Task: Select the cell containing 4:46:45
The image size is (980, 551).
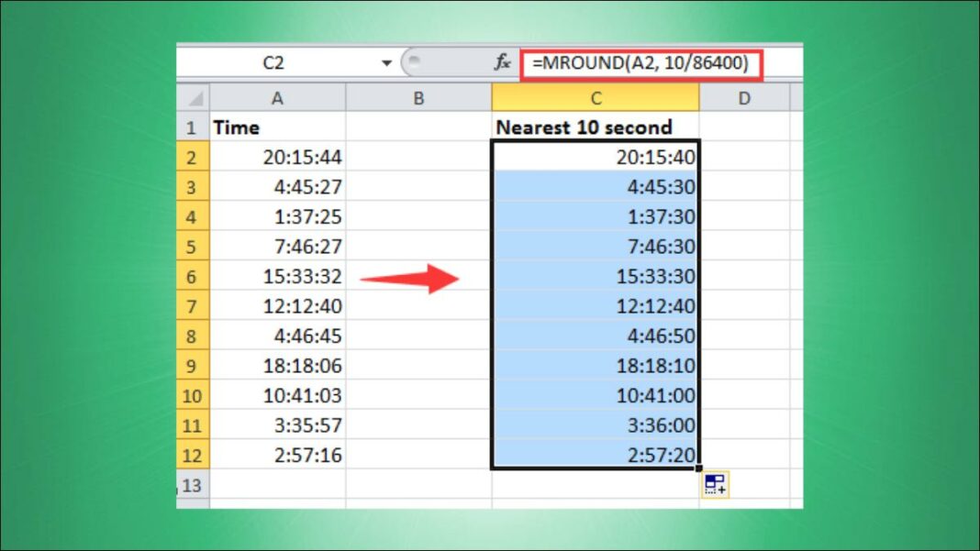Action: pyautogui.click(x=277, y=336)
